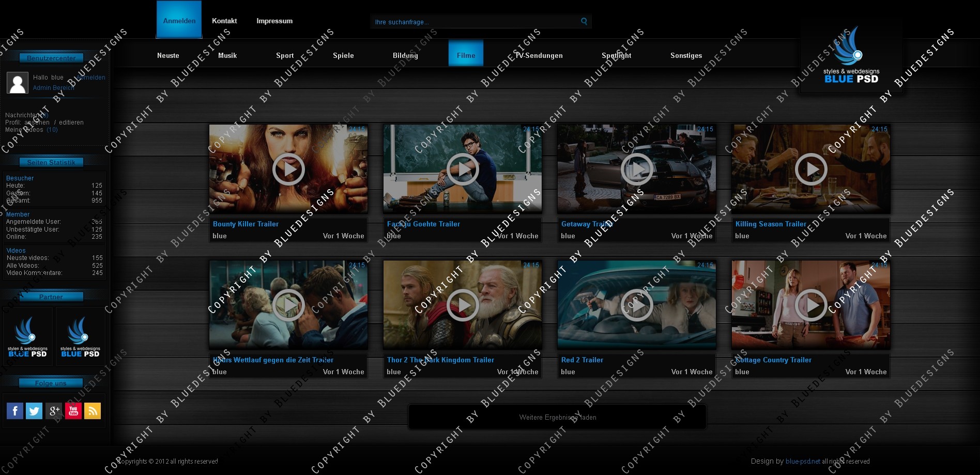
Task: Switch to the Bildung category
Action: 405,55
